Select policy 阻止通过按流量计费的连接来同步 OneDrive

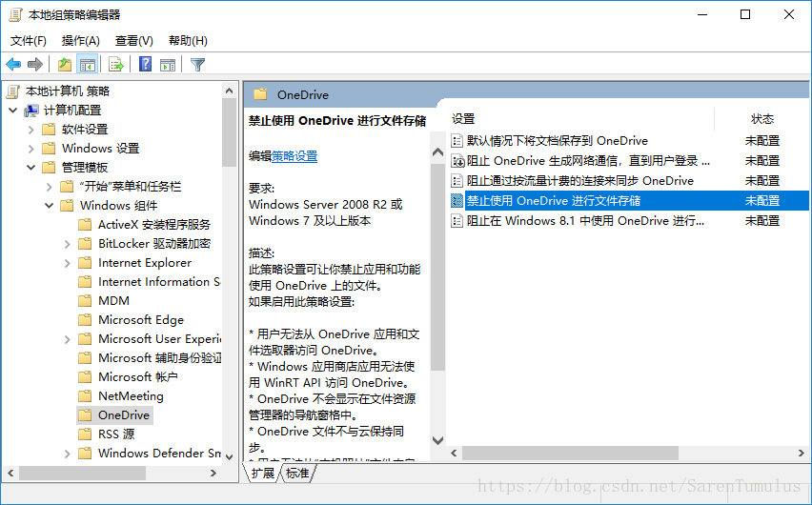[x=580, y=181]
